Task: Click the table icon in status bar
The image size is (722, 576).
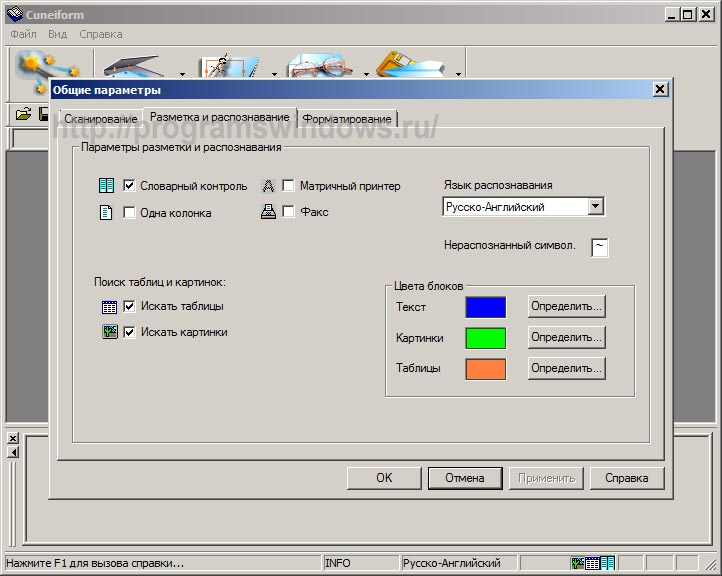Action: (593, 564)
